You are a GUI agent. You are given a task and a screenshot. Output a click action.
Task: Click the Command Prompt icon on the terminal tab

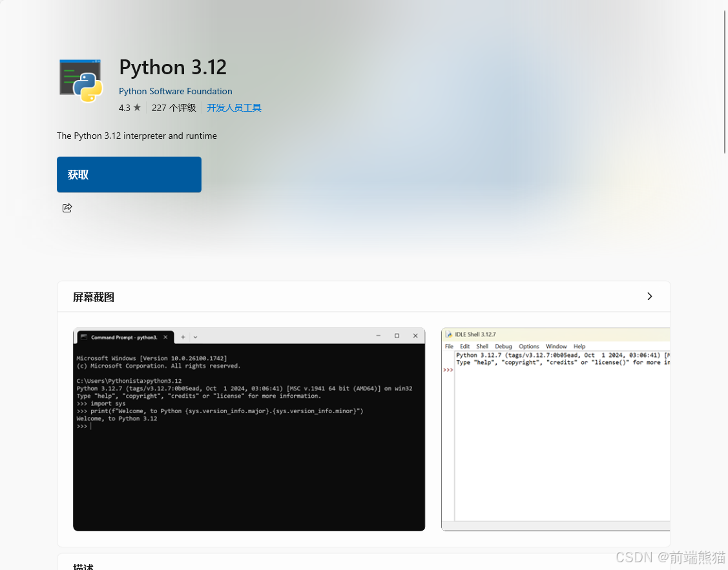84,336
